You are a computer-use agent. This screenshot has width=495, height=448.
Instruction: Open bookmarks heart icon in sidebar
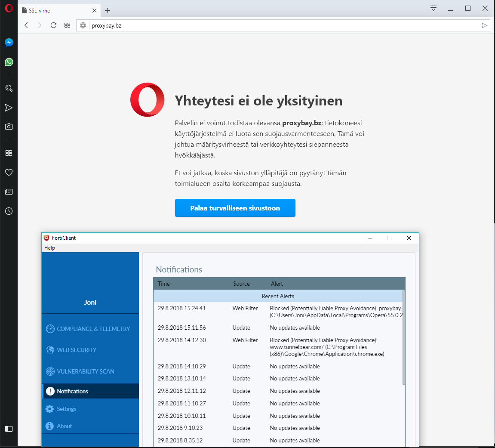coord(9,173)
